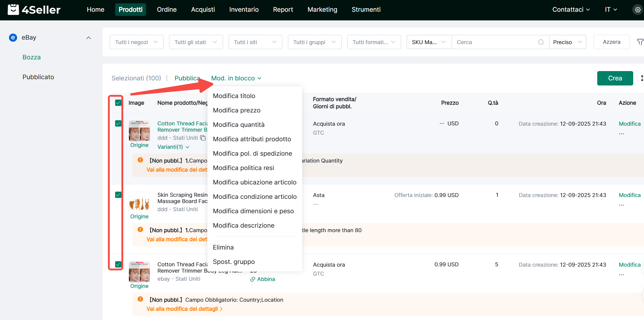The width and height of the screenshot is (644, 320).
Task: Click the search magnifier icon
Action: click(x=541, y=42)
